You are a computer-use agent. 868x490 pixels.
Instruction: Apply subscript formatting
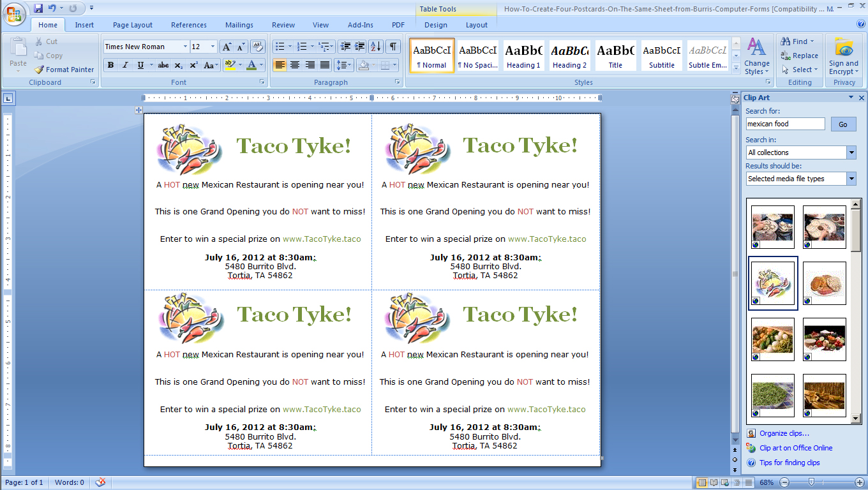point(179,65)
